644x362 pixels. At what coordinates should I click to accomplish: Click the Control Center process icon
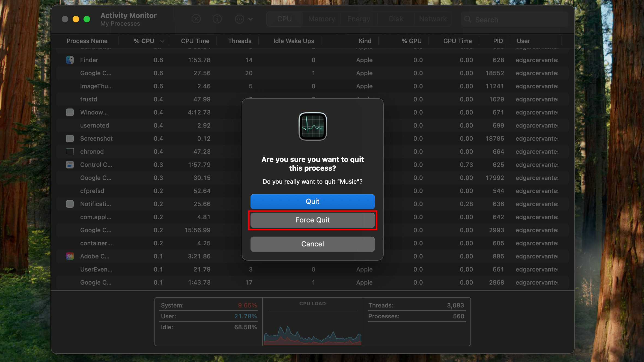click(70, 165)
